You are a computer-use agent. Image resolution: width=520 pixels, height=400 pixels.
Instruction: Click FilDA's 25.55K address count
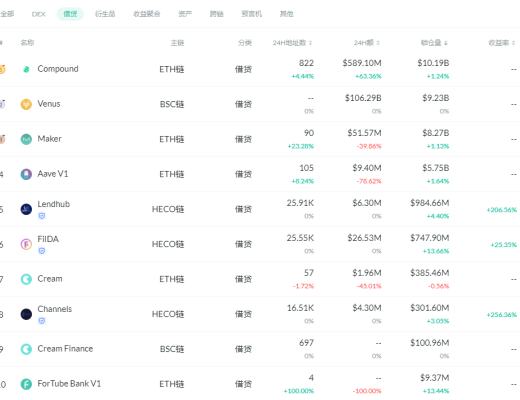(300, 238)
